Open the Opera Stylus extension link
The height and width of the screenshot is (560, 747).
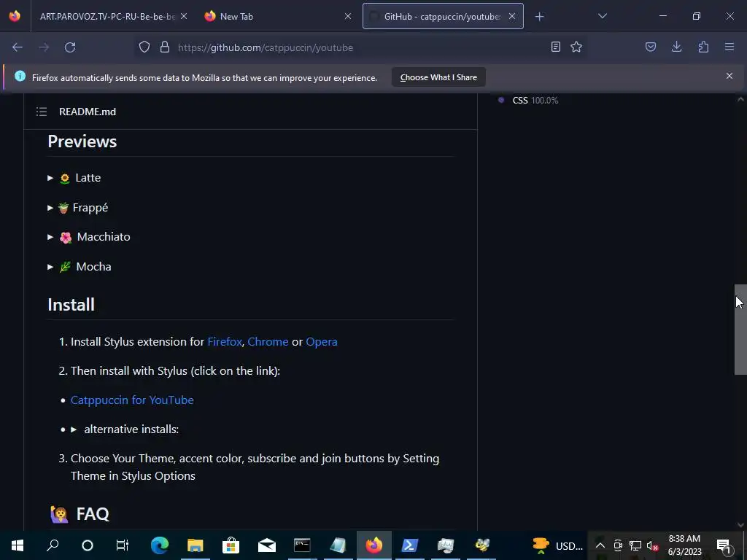322,341
